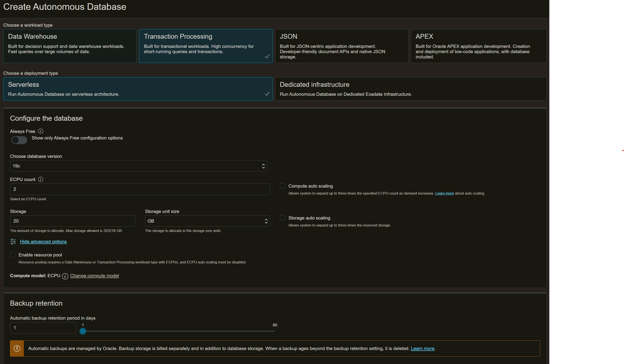Enable Storage auto scaling checkbox
The width and height of the screenshot is (624, 364).
[282, 218]
